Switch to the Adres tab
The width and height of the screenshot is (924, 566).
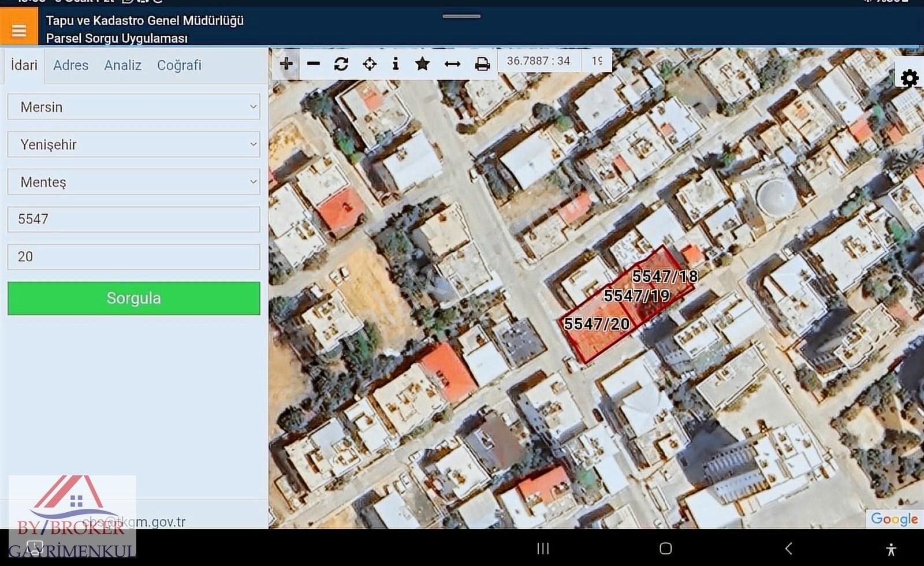tap(71, 65)
